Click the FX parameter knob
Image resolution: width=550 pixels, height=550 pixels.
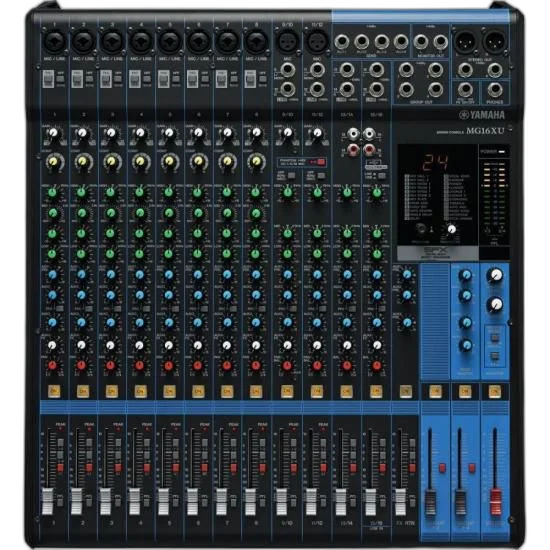(451, 229)
